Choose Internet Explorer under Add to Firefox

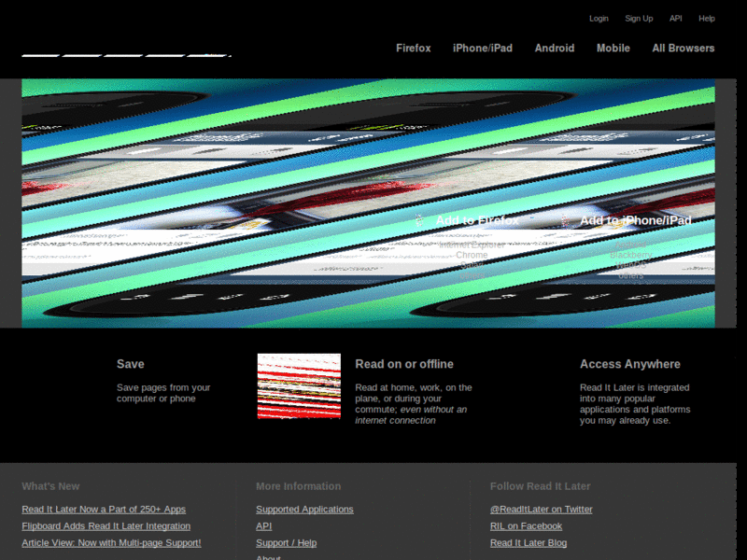pos(472,245)
